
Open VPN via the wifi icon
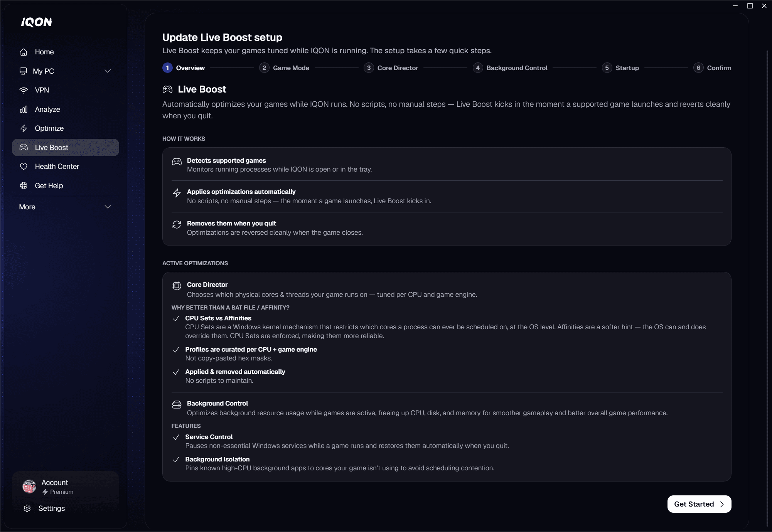tap(24, 90)
